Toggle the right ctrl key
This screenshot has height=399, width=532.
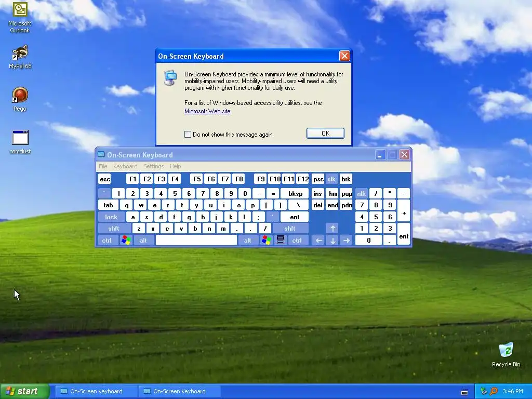coord(297,240)
